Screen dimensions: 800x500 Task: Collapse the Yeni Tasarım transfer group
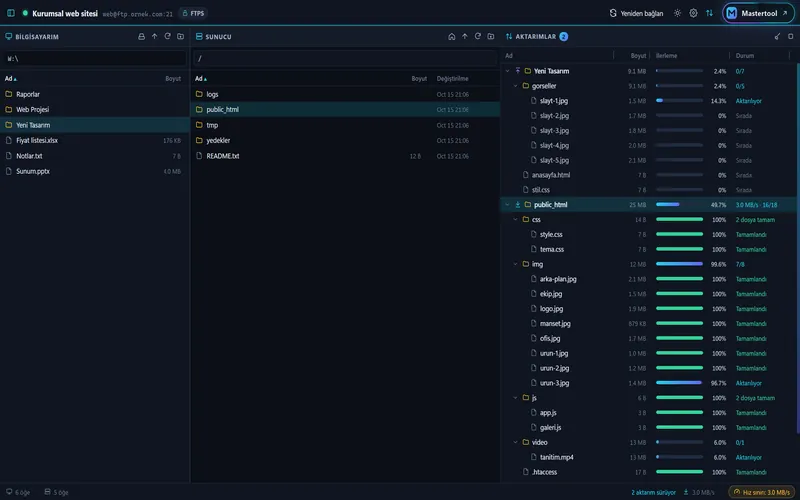click(507, 71)
